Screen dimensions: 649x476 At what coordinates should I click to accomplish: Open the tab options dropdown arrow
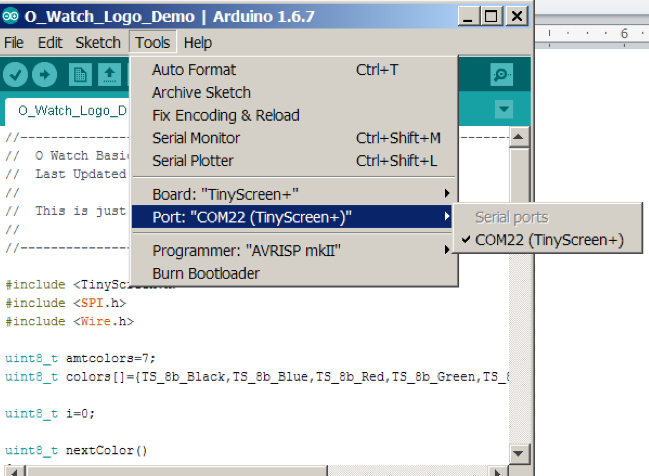coord(503,109)
